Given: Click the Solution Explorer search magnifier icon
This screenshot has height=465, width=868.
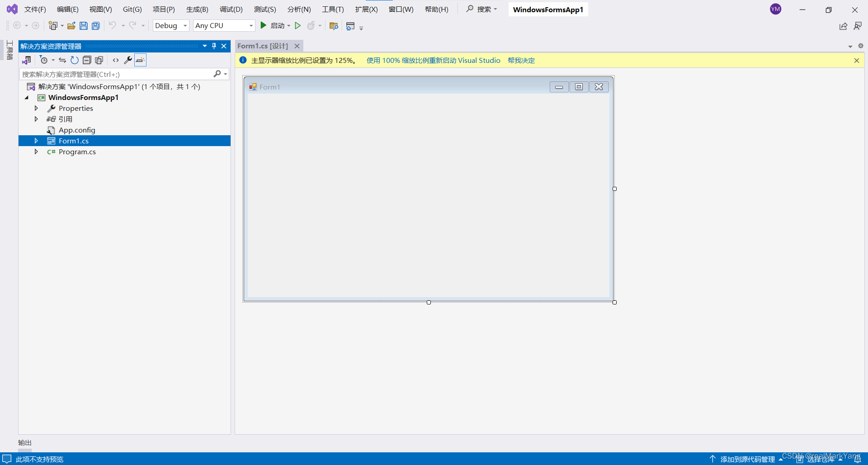Looking at the screenshot, I should pos(217,74).
